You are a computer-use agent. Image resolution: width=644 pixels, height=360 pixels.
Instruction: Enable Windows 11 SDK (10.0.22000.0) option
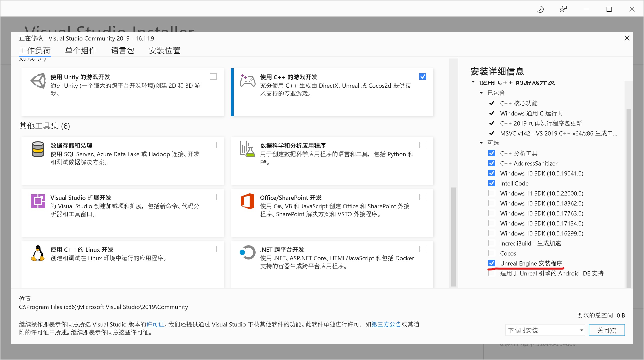[491, 193]
